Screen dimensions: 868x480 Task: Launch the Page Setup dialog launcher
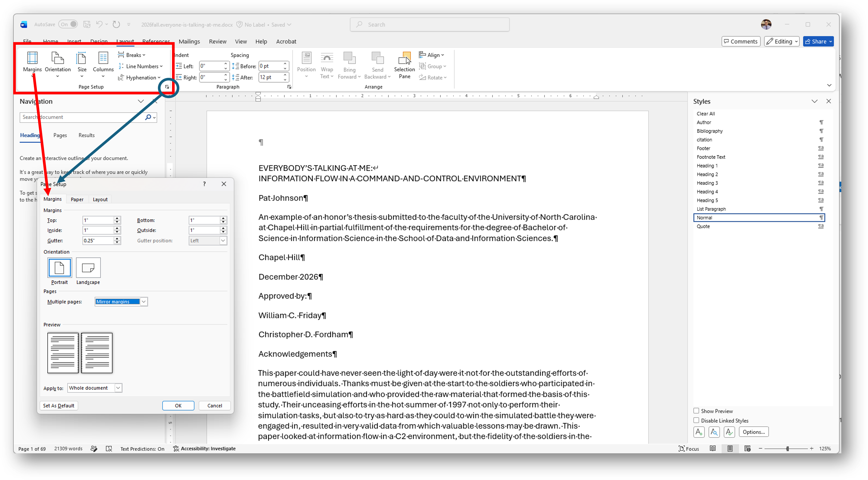[167, 87]
